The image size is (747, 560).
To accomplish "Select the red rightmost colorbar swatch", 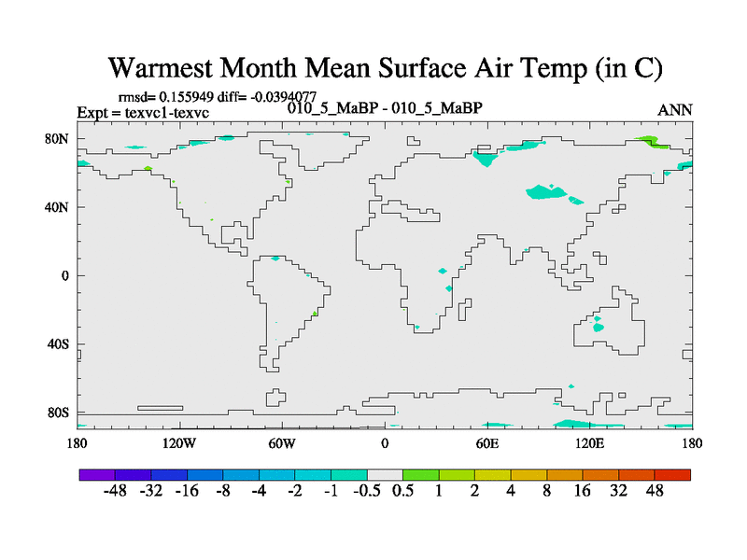I will coord(672,475).
